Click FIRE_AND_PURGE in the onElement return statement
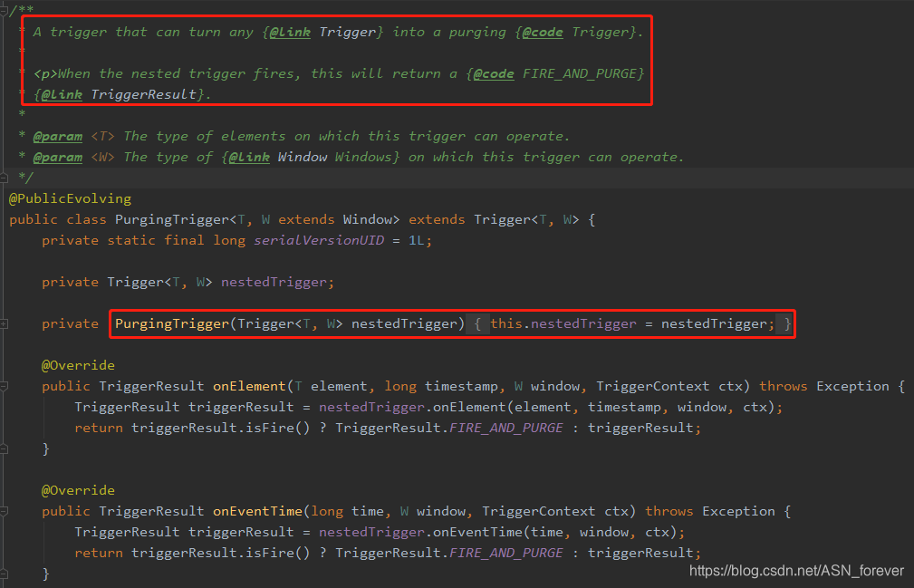This screenshot has width=914, height=588. [x=506, y=429]
